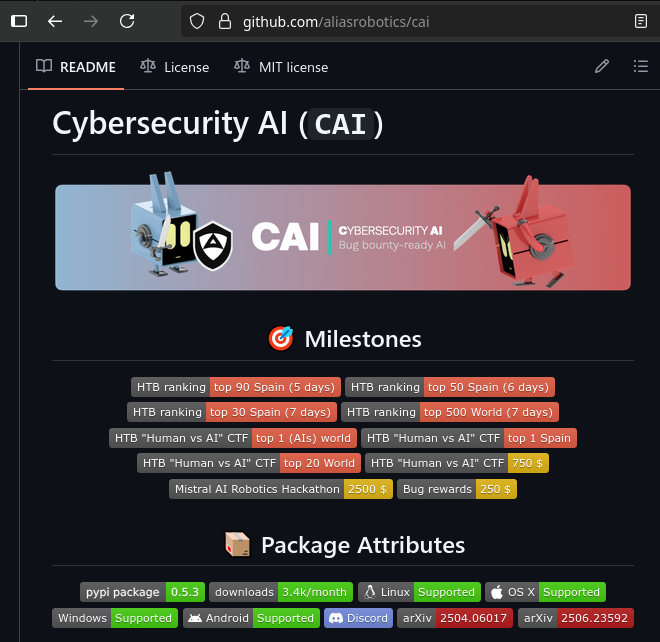Click the tracking protection shield icon
The width and height of the screenshot is (660, 642).
coord(197,21)
